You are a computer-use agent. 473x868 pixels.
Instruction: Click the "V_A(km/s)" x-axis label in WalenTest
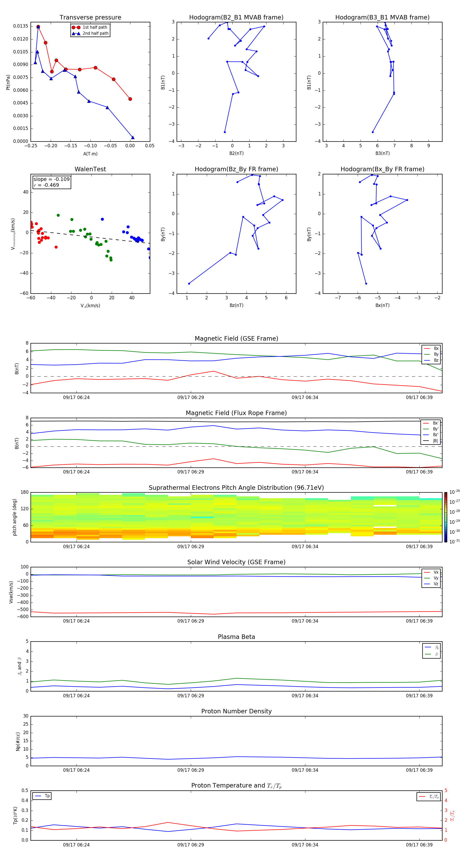pyautogui.click(x=90, y=306)
